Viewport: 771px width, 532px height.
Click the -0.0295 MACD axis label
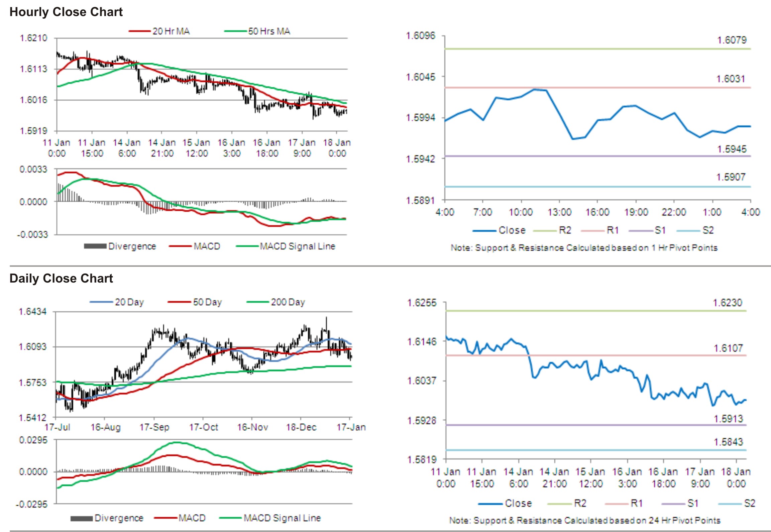(x=32, y=504)
